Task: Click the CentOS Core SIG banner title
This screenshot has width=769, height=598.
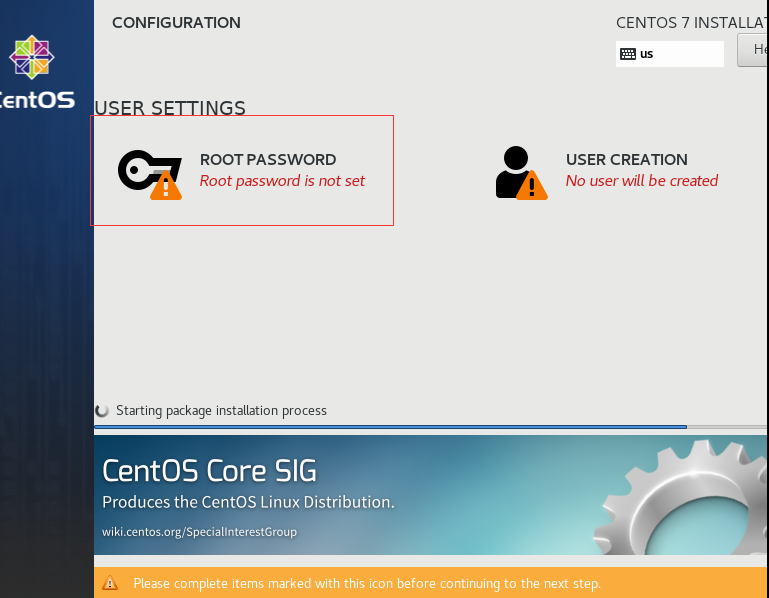Action: click(210, 470)
